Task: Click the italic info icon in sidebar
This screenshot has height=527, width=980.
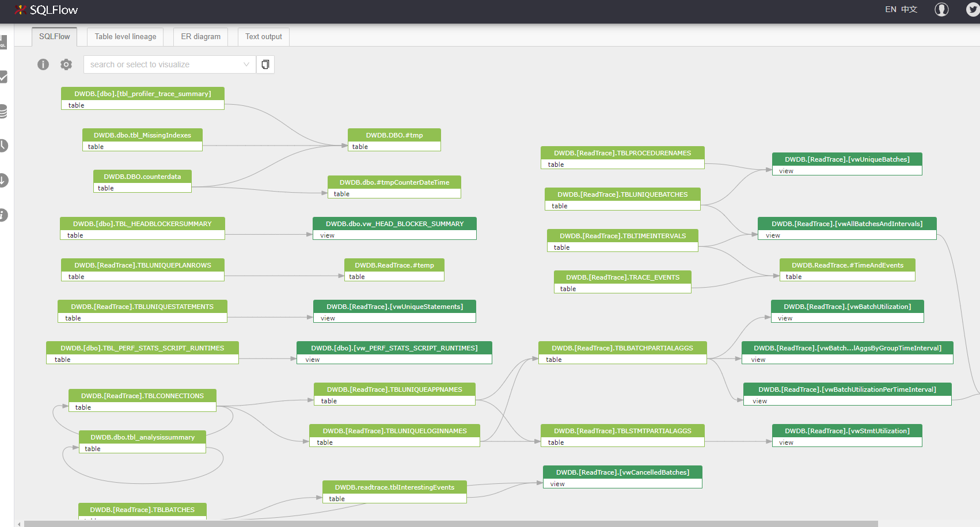Action: [3, 215]
